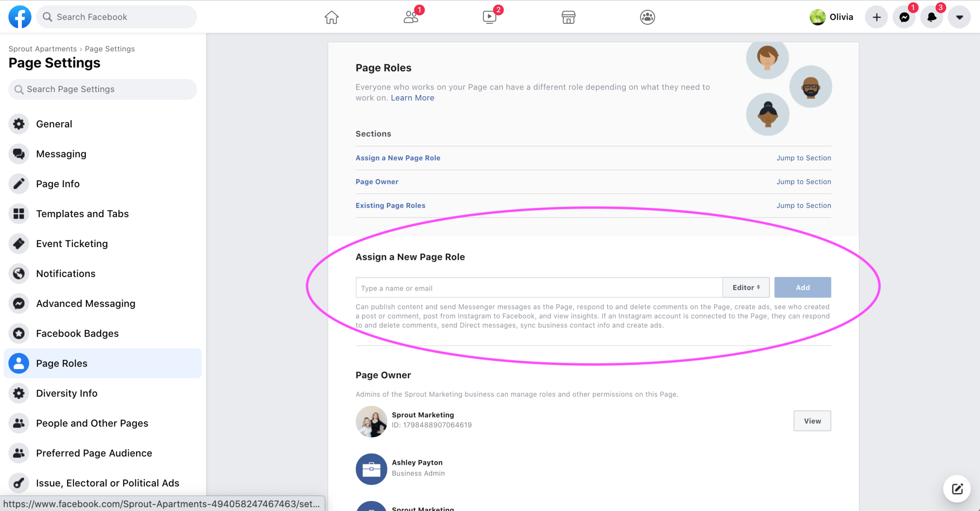The height and width of the screenshot is (511, 980).
Task: Click the new message compose icon
Action: point(957,489)
